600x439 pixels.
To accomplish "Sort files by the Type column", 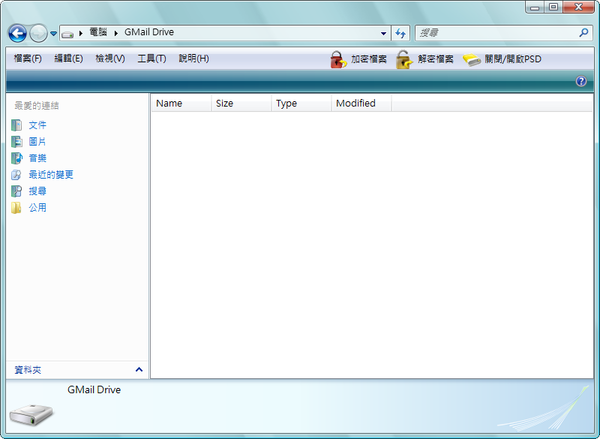I will click(x=302, y=103).
